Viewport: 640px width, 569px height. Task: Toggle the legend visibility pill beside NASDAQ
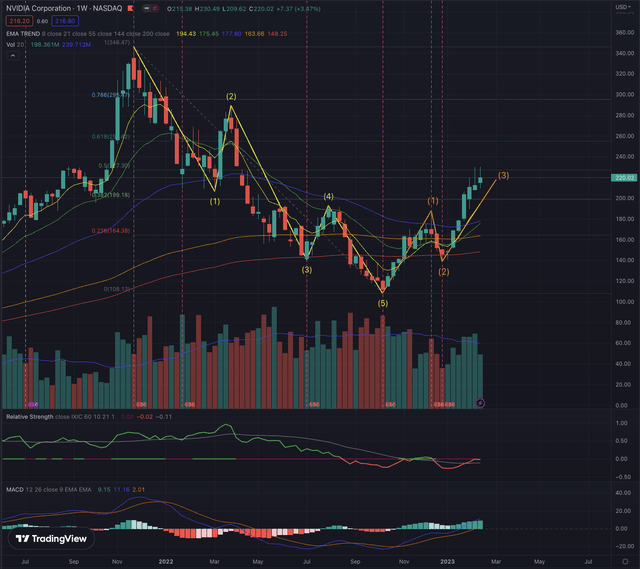click(151, 8)
